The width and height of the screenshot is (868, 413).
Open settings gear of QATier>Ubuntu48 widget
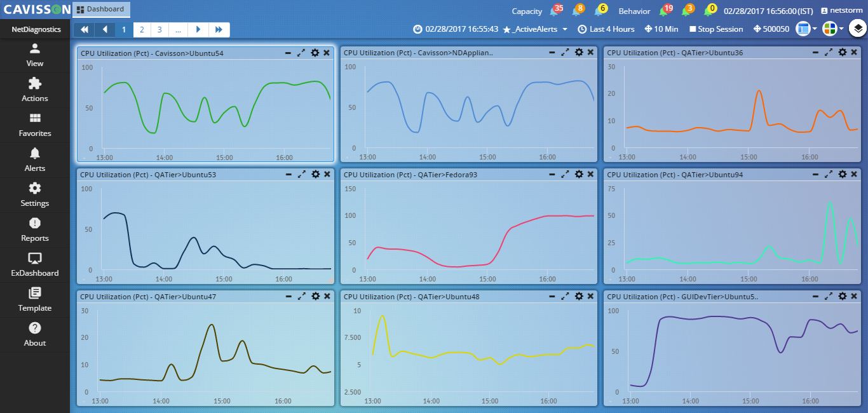579,296
